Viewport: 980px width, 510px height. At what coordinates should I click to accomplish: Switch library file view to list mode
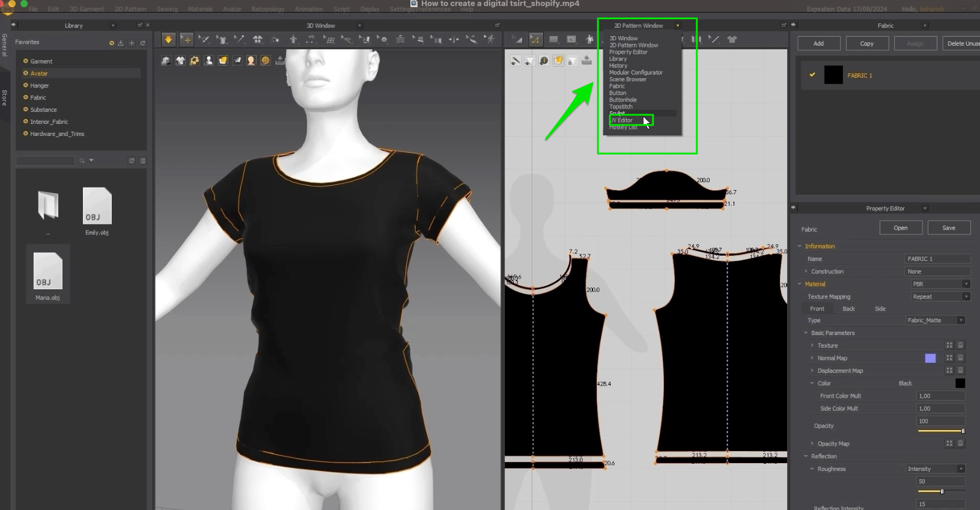142,161
